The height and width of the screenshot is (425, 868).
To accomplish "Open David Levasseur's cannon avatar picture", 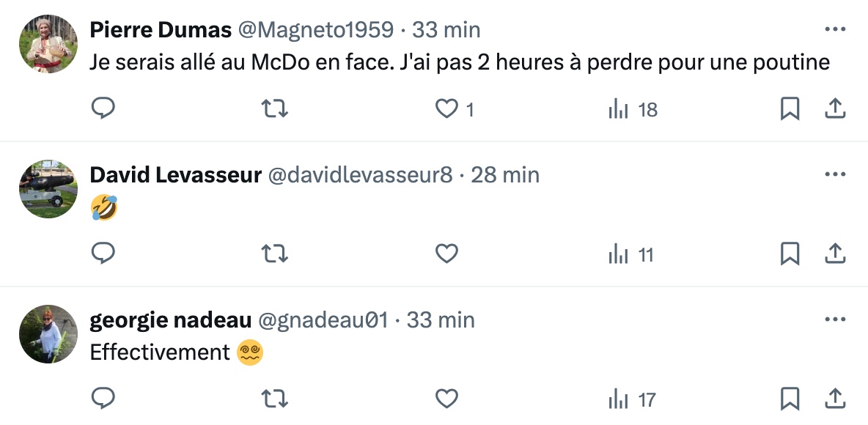I will point(48,189).
